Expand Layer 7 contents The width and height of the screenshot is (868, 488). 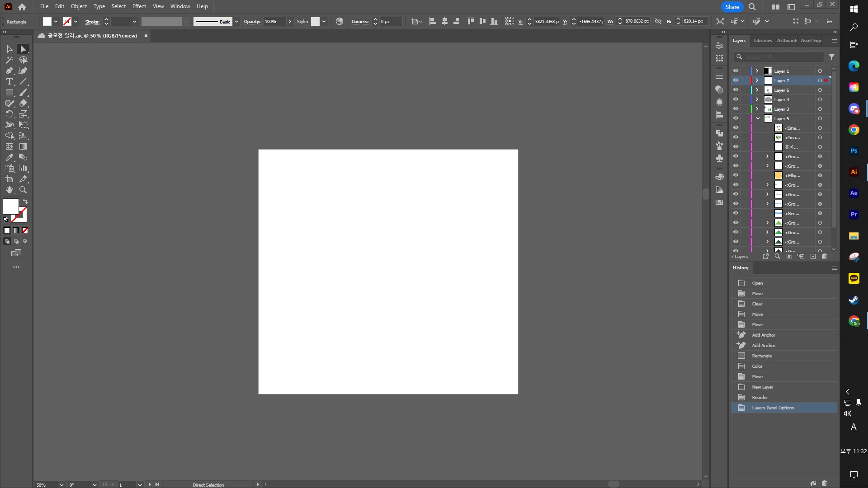[757, 80]
